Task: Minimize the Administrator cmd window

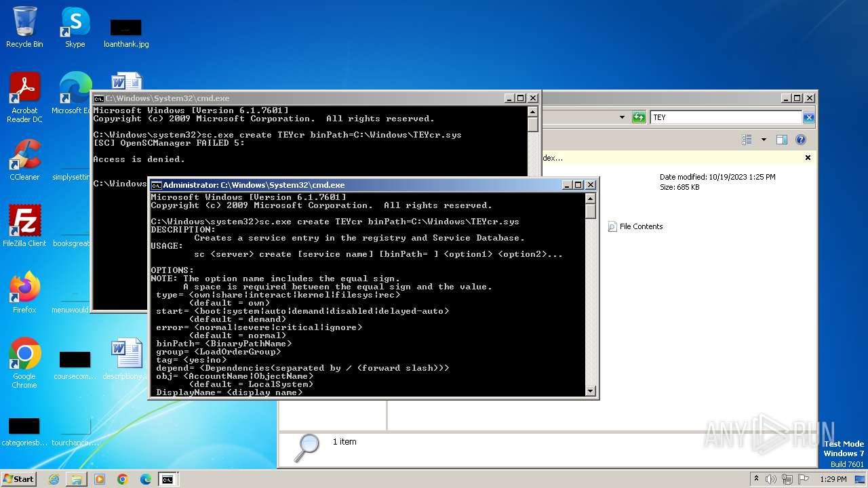Action: [567, 184]
